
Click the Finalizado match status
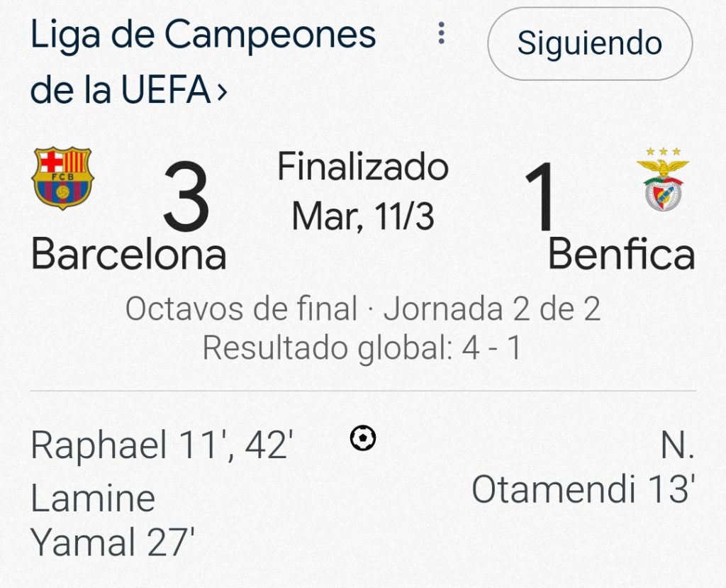tap(362, 168)
